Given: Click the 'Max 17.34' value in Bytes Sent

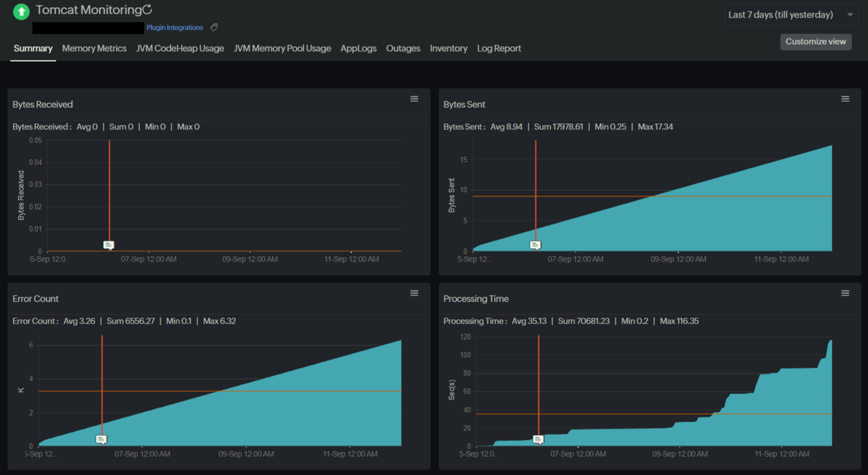Looking at the screenshot, I should 655,127.
